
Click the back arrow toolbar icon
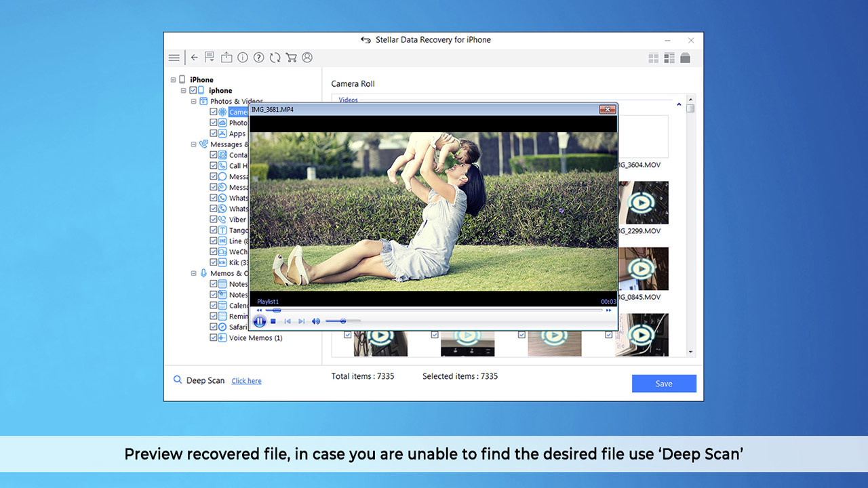[x=194, y=58]
